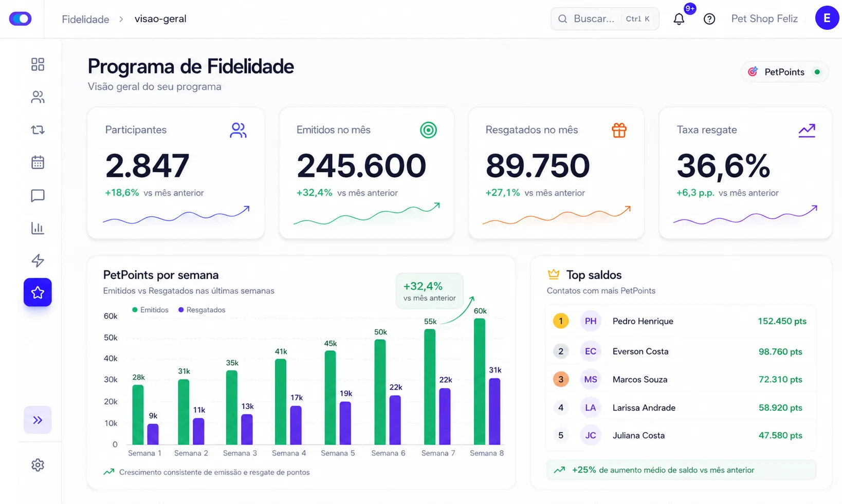Click the visao-geral breadcrumb item
This screenshot has height=504, width=842.
coord(160,19)
